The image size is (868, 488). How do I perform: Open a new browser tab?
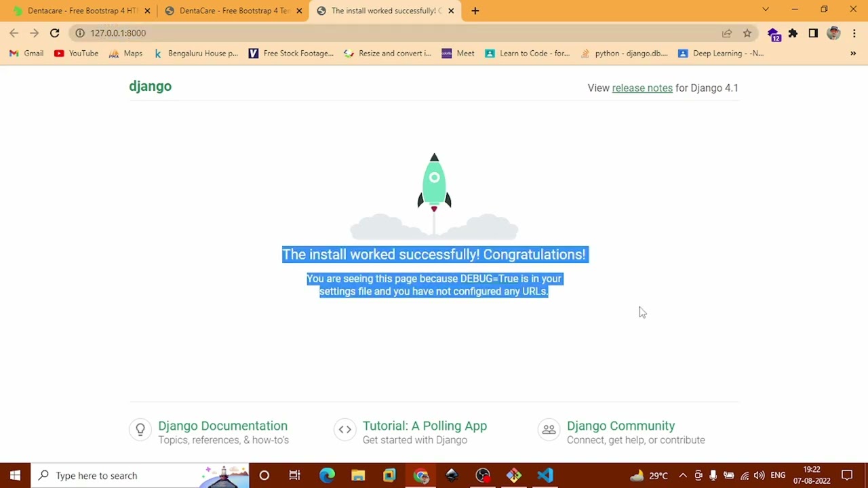point(475,11)
